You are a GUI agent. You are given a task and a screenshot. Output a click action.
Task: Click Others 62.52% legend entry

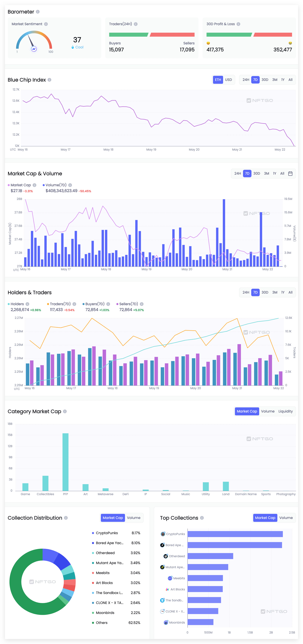pyautogui.click(x=116, y=623)
